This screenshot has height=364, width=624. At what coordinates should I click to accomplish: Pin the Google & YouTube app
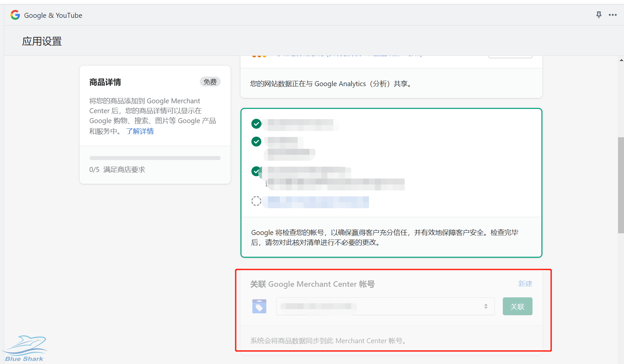[599, 15]
